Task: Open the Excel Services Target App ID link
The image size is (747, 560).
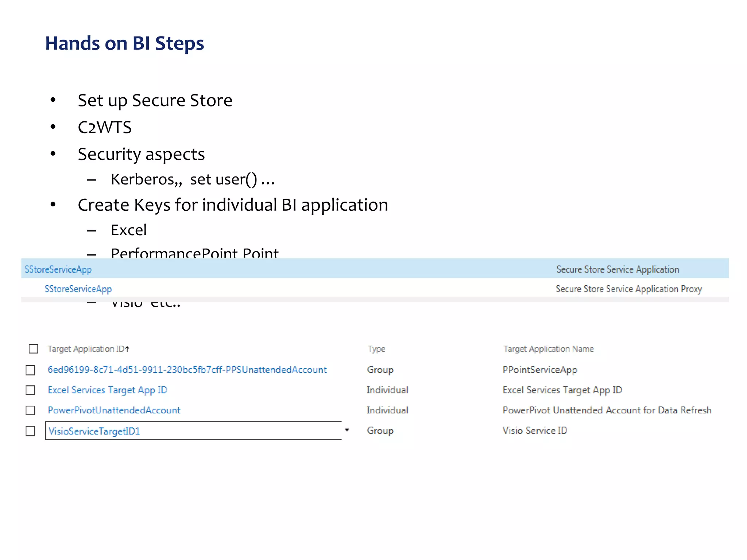Action: coord(107,390)
